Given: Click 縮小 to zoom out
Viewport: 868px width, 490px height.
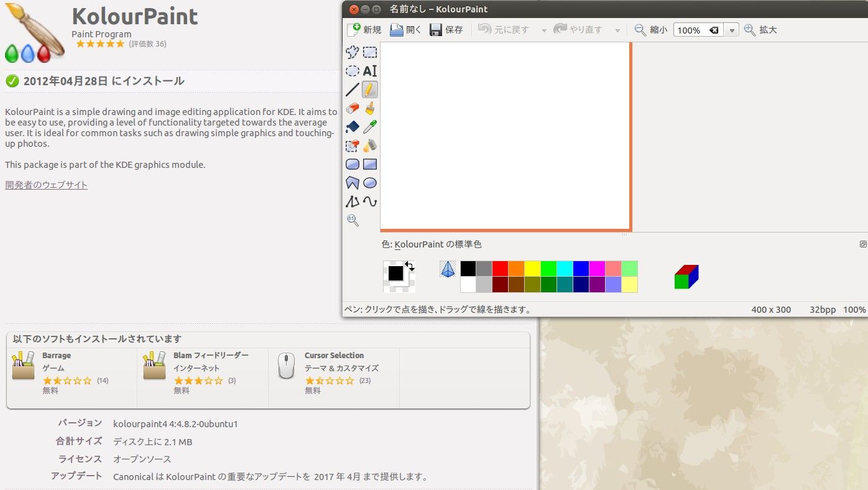Looking at the screenshot, I should pos(651,30).
